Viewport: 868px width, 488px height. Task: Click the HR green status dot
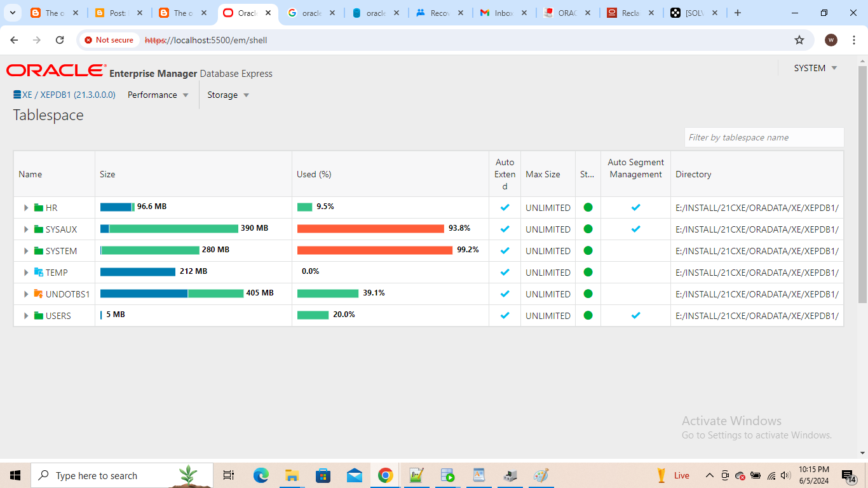click(x=588, y=207)
